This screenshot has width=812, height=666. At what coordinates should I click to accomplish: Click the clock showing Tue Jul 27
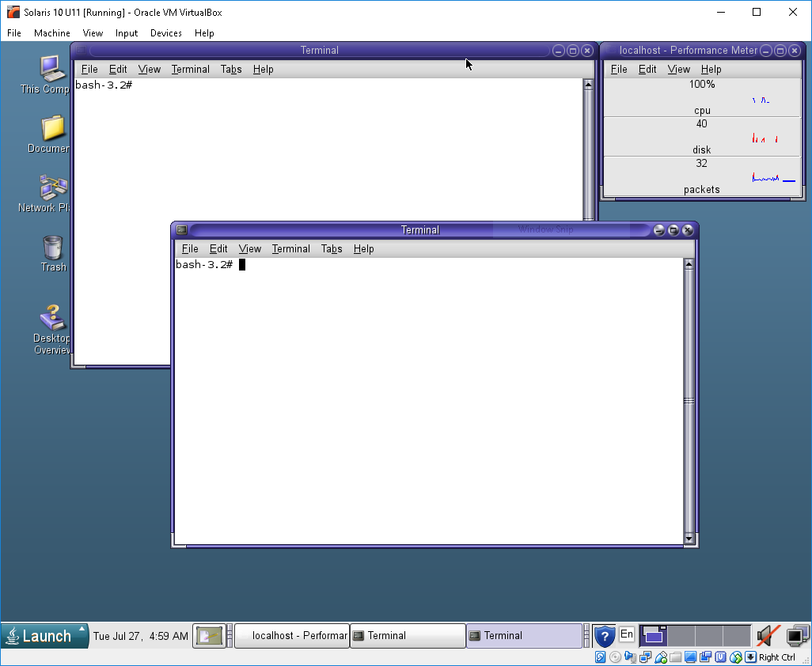tap(141, 636)
